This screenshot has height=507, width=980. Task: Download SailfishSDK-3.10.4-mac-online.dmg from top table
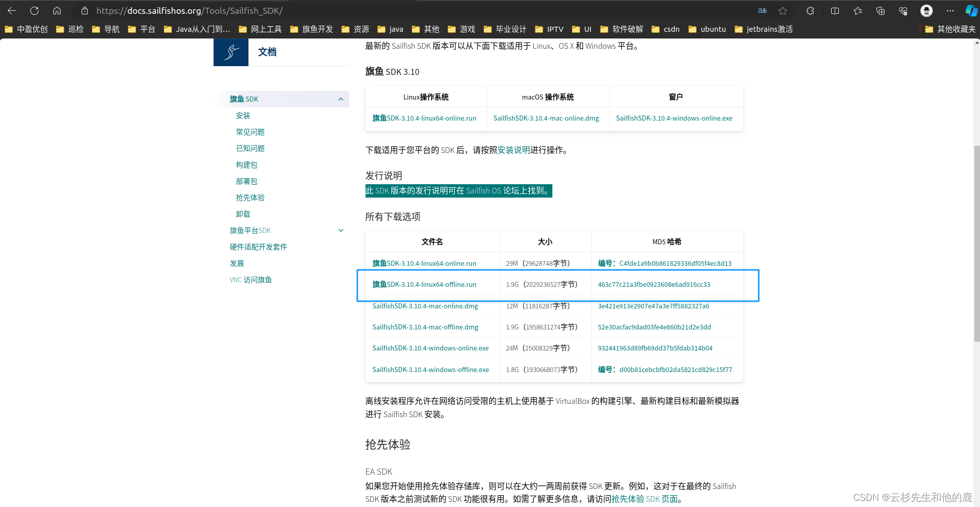click(x=546, y=118)
